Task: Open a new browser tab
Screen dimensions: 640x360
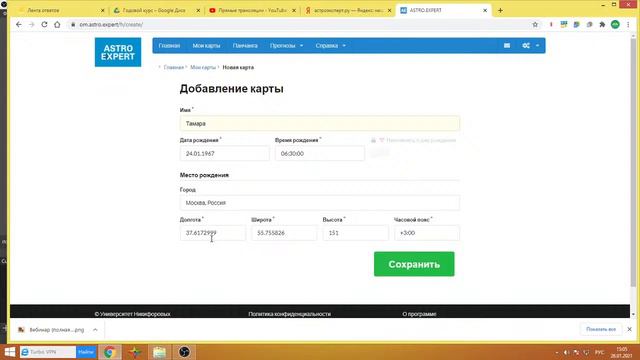Action: 500,11
